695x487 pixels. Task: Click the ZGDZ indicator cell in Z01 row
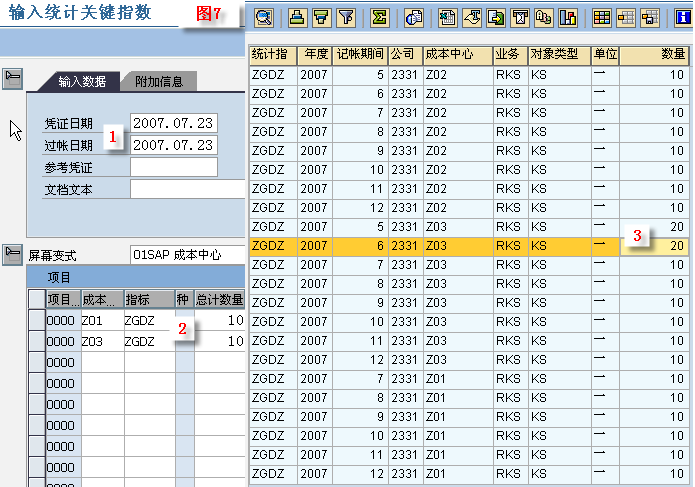tap(149, 320)
